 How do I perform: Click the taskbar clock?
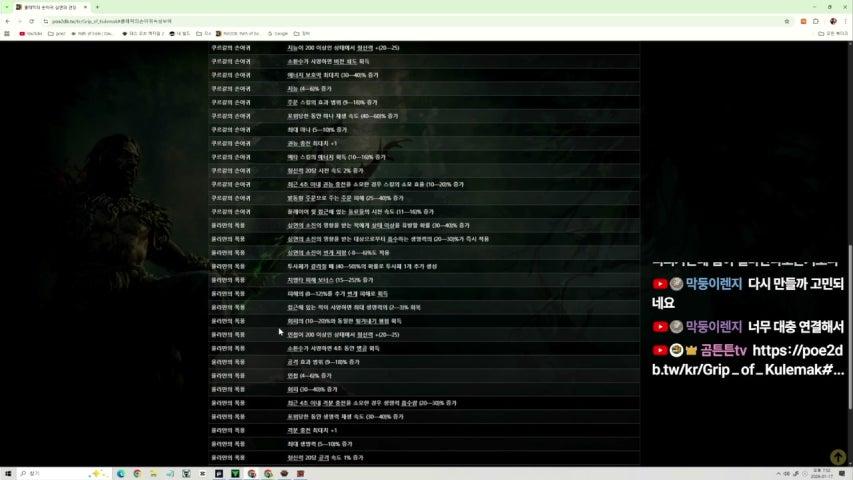[x=821, y=473]
